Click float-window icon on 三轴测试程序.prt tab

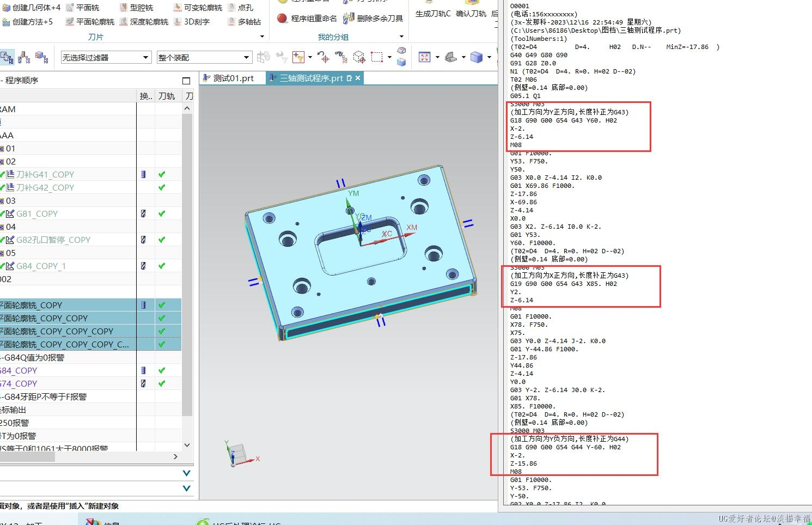349,78
